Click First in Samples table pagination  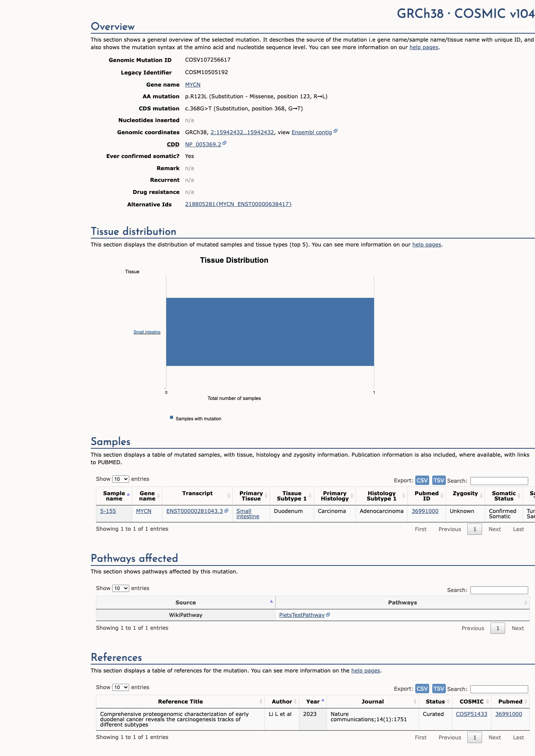421,529
